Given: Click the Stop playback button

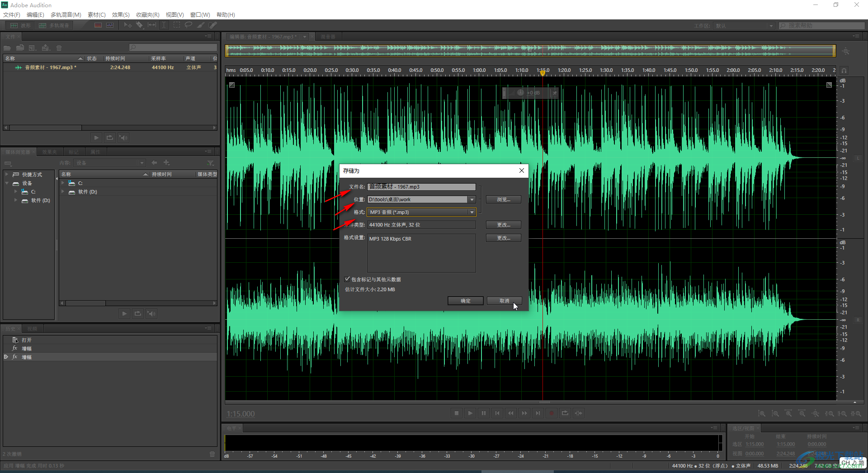Looking at the screenshot, I should click(x=457, y=413).
